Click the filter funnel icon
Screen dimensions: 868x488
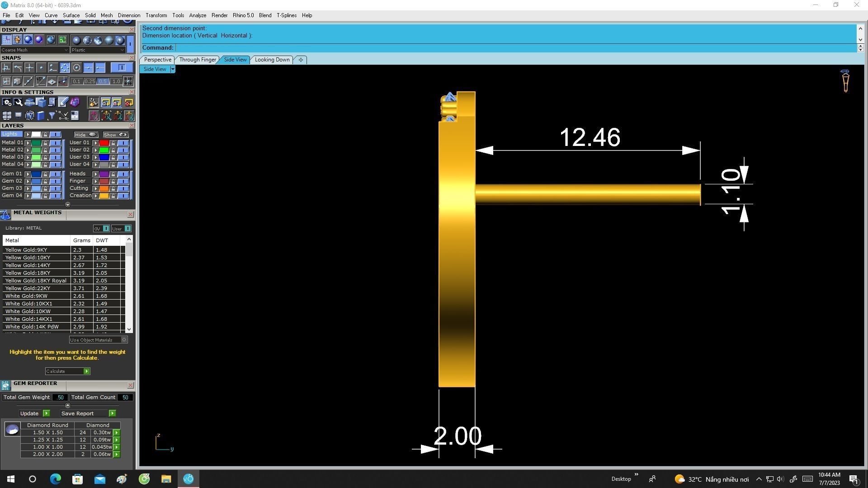point(52,116)
